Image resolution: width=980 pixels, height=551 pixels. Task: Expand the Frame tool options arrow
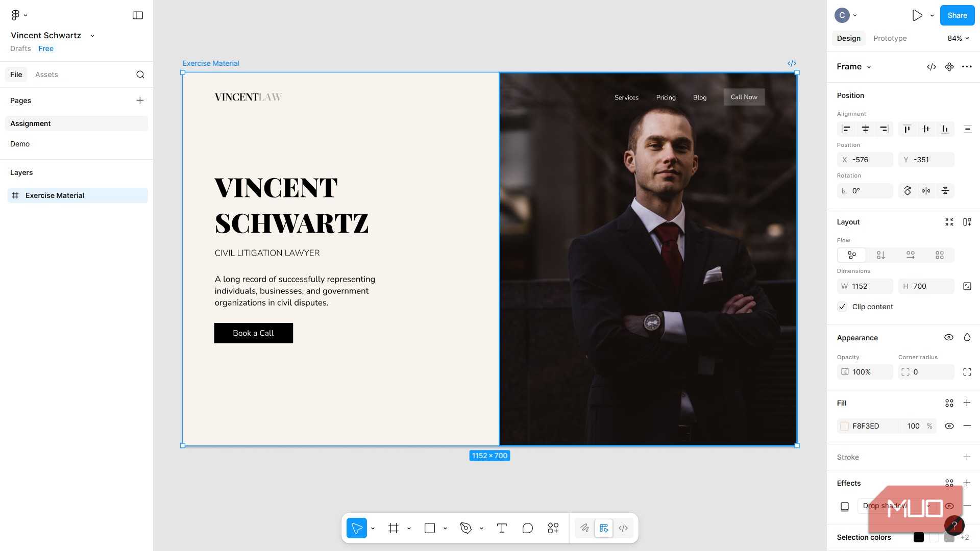pyautogui.click(x=409, y=529)
